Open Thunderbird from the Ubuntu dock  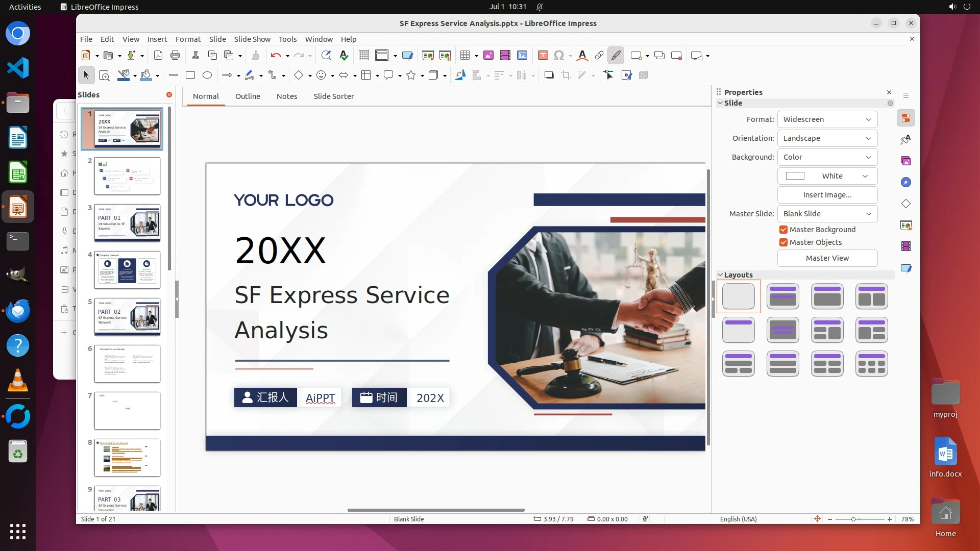click(x=18, y=311)
